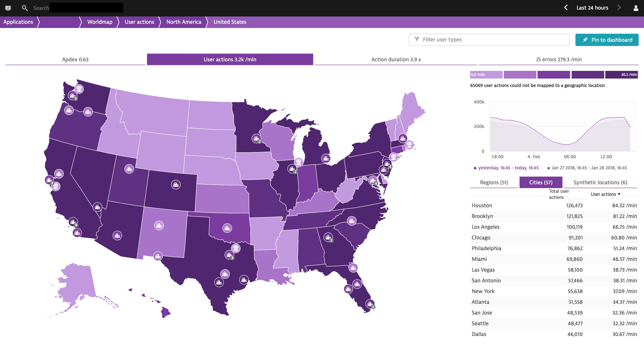
Task: Click the El Paso city marker
Action: pyautogui.click(x=158, y=256)
